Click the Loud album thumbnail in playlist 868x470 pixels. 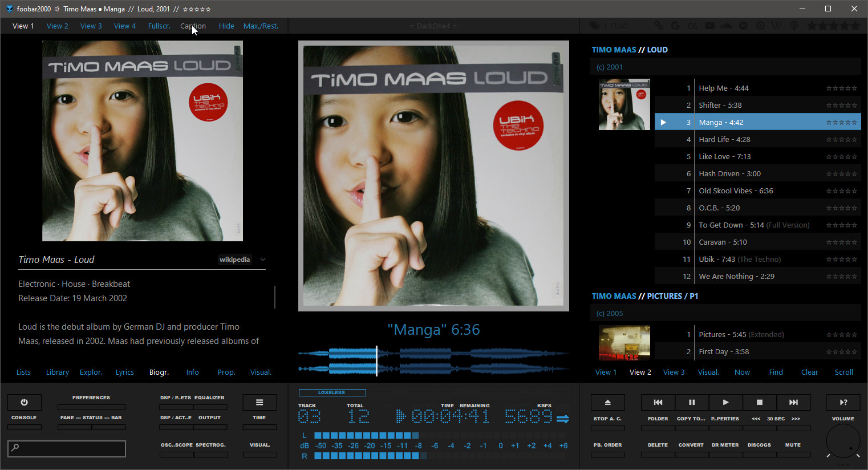[624, 104]
